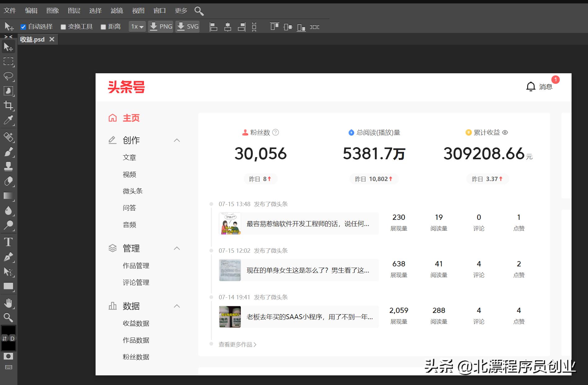Screen dimensions: 588x385
Task: Open the 1x zoom dropdown
Action: pyautogui.click(x=137, y=26)
